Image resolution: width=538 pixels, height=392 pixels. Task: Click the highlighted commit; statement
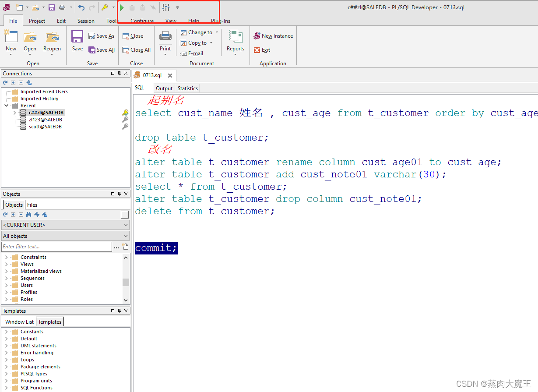coord(156,248)
